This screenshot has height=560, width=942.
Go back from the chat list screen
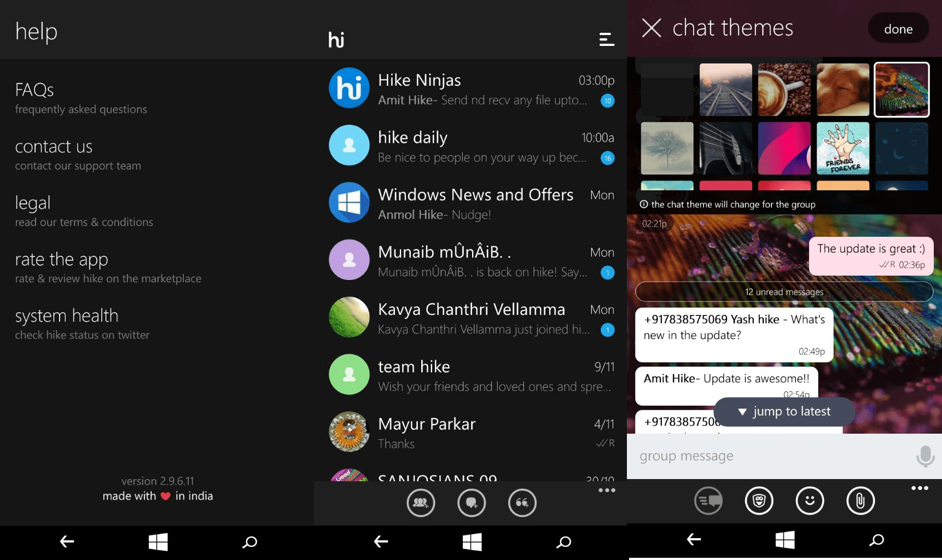[381, 541]
